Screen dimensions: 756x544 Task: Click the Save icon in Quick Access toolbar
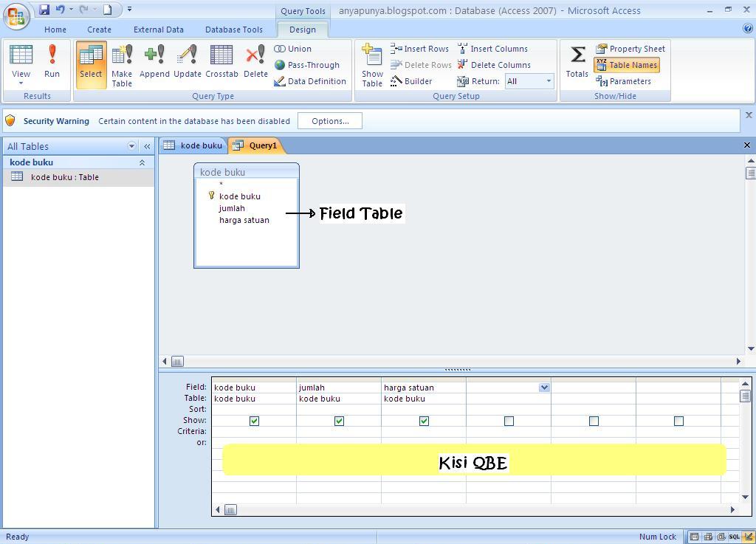click(x=44, y=10)
